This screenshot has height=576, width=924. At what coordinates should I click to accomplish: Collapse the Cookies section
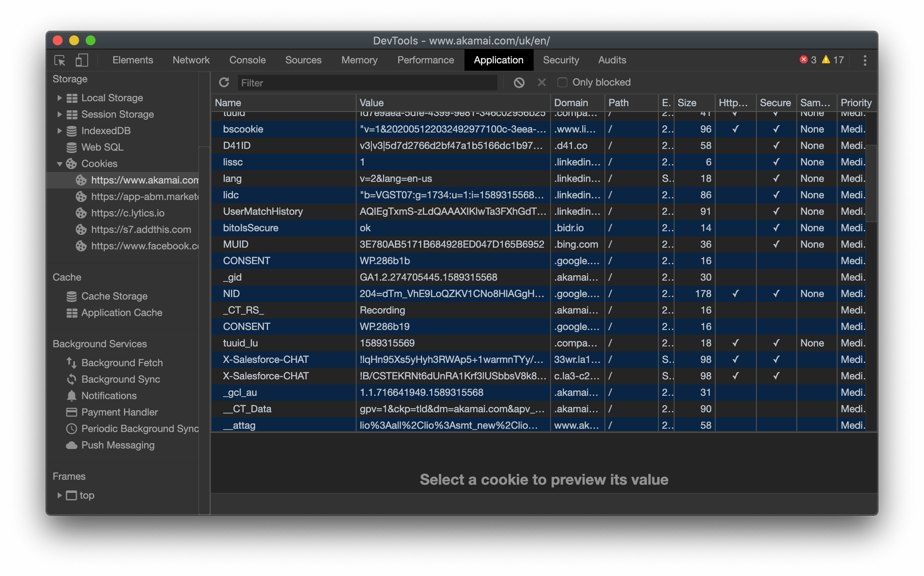click(x=59, y=163)
